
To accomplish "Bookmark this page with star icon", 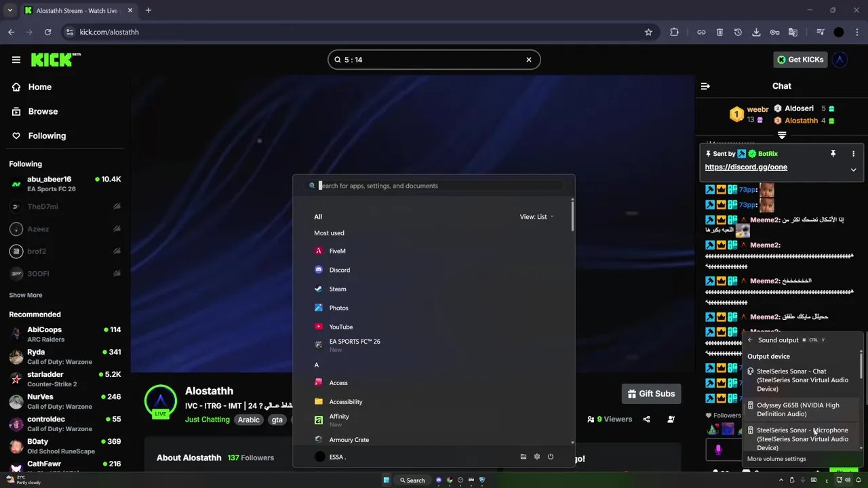I will (x=648, y=32).
